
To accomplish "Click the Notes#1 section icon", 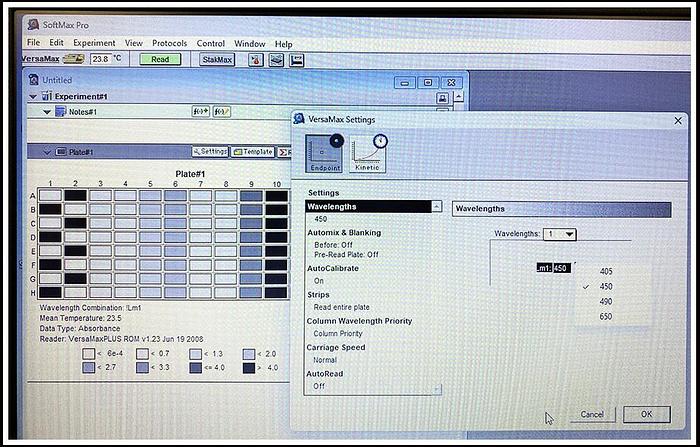I will click(x=61, y=111).
